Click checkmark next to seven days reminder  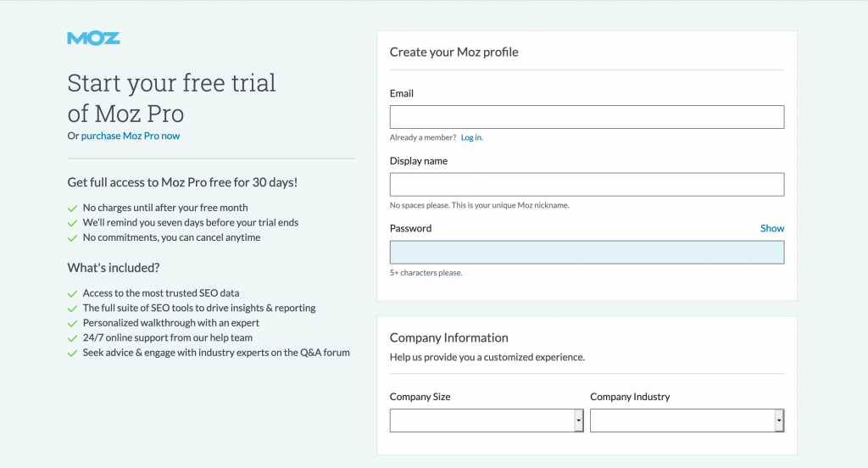[x=72, y=223]
